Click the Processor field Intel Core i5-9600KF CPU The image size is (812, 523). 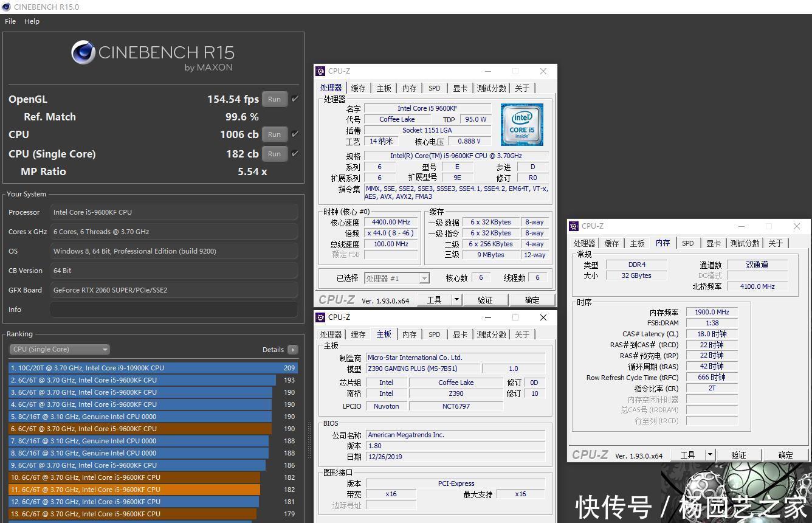tap(174, 212)
